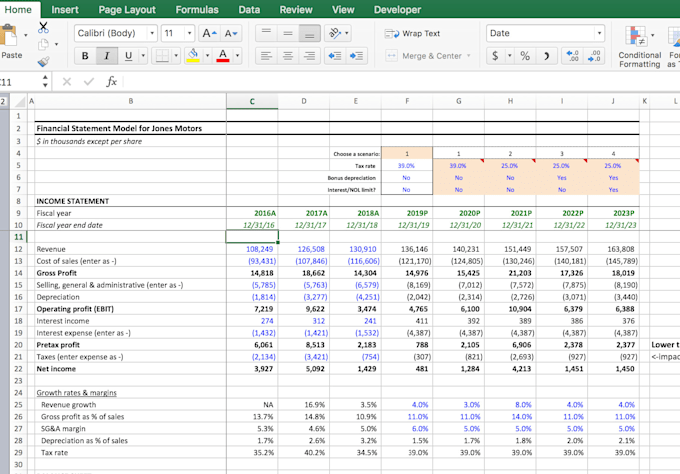Viewport: 680px width, 474px height.
Task: Click the scenario 3 Bonus depreciation Yes cell
Action: coord(562,177)
